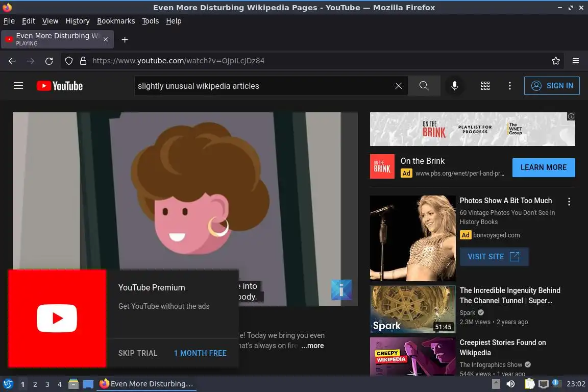This screenshot has width=588, height=392.
Task: Click the red YouTube Premium logo tile
Action: pos(57,318)
